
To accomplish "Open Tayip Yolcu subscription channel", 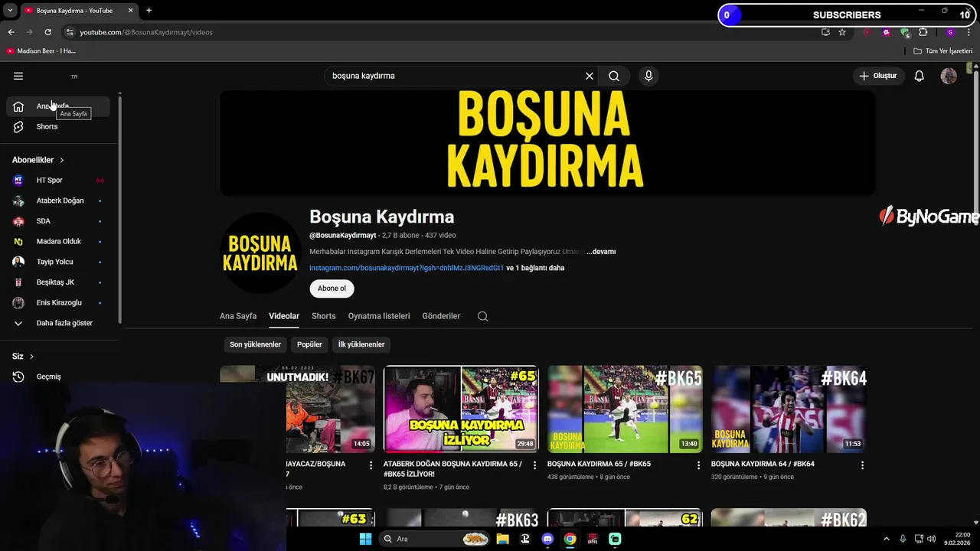I will tap(58, 262).
